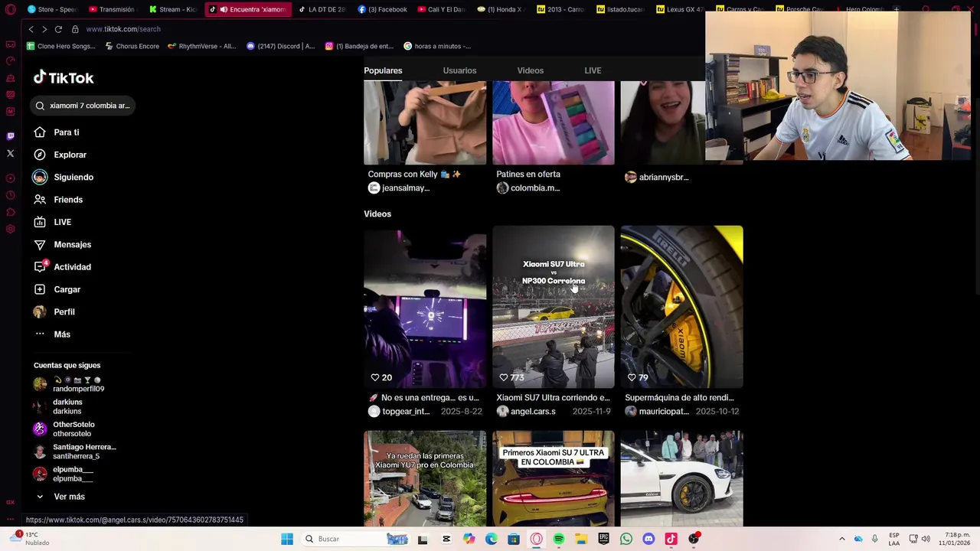Image resolution: width=980 pixels, height=551 pixels.
Task: Open the Más three-dots menu
Action: 40,334
